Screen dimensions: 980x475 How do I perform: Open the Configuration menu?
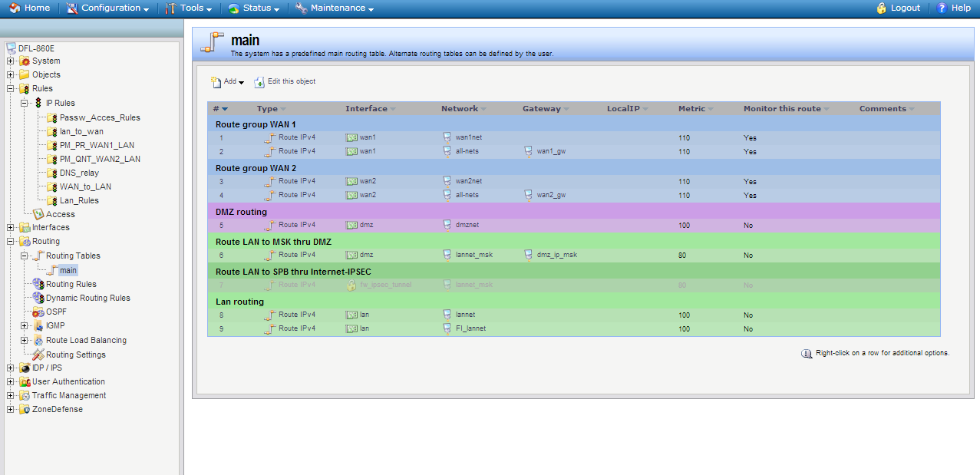coord(109,8)
